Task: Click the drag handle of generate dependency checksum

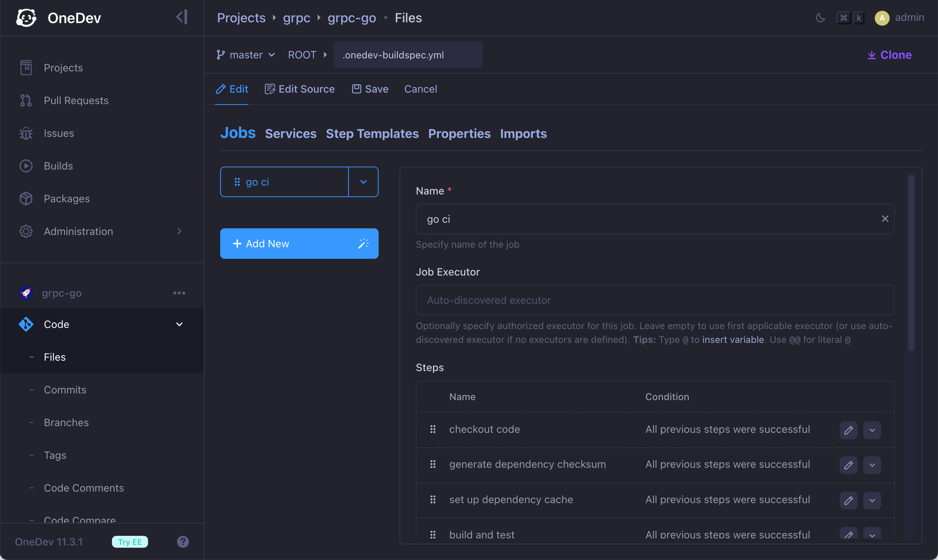Action: pyautogui.click(x=433, y=464)
